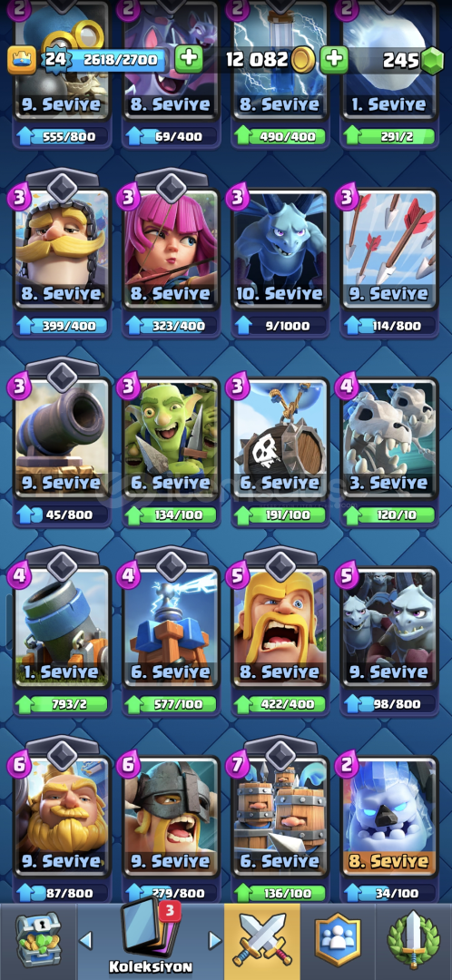
Task: Select the Archers card
Action: [x=172, y=250]
